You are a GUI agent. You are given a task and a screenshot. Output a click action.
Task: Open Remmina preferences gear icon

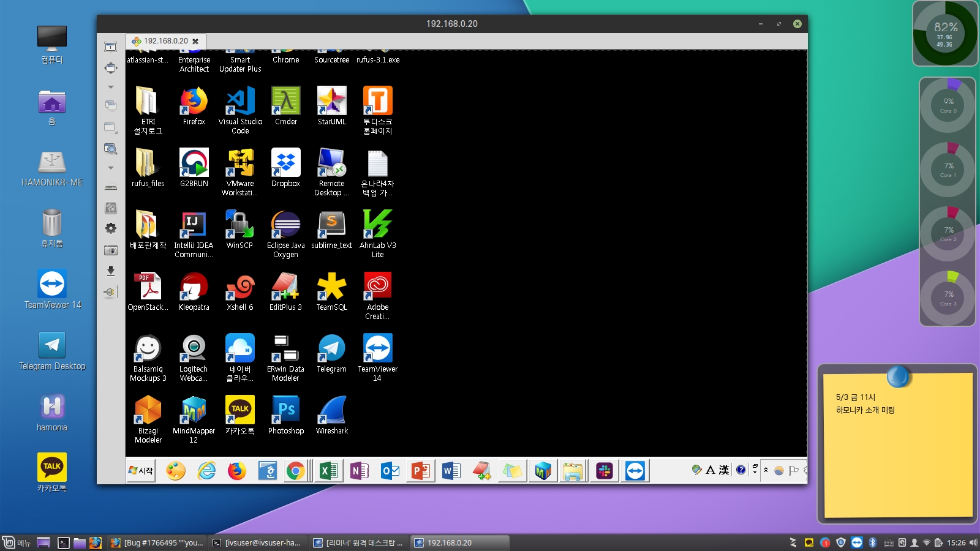point(111,228)
